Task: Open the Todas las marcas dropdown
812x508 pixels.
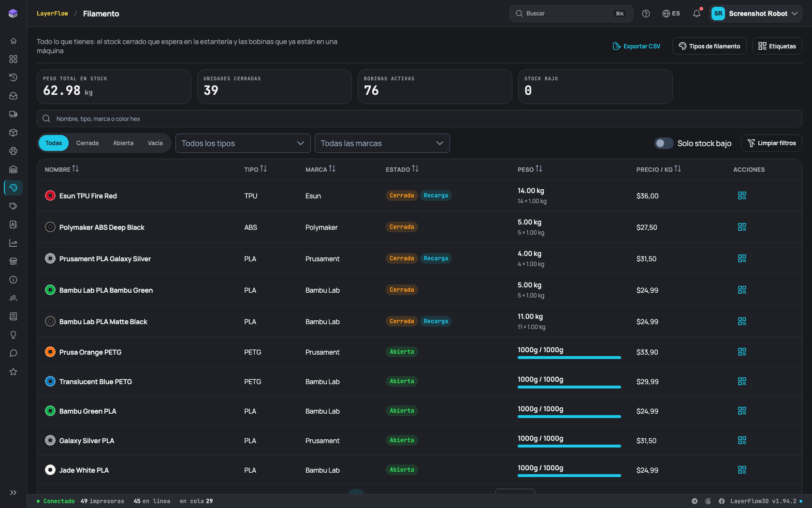Action: click(382, 143)
